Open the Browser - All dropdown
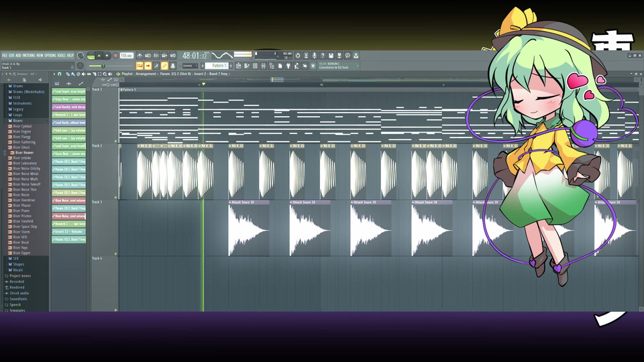 click(25, 74)
